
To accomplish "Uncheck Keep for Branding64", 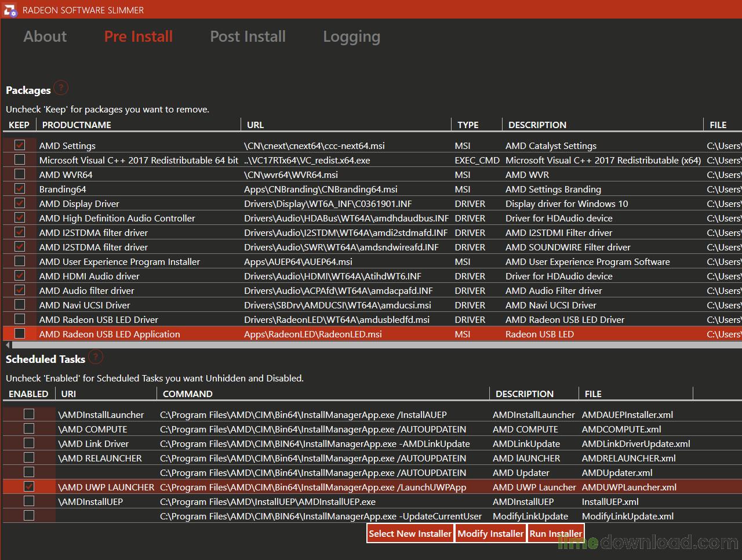I will pyautogui.click(x=20, y=188).
